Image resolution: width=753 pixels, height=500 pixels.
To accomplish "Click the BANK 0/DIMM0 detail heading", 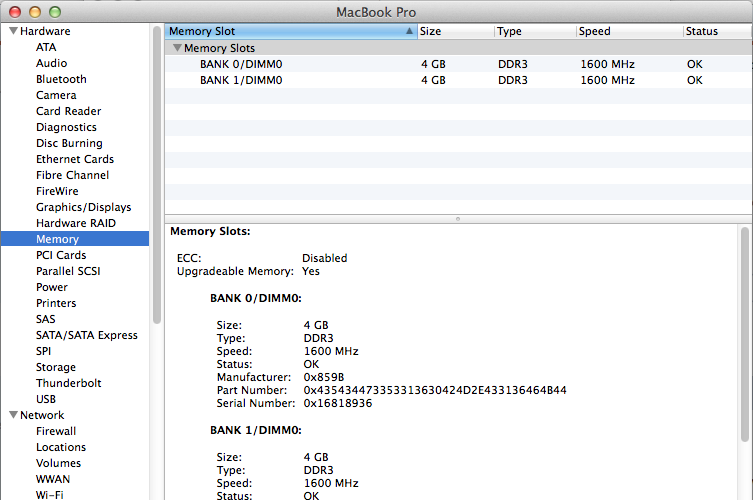I will click(256, 298).
